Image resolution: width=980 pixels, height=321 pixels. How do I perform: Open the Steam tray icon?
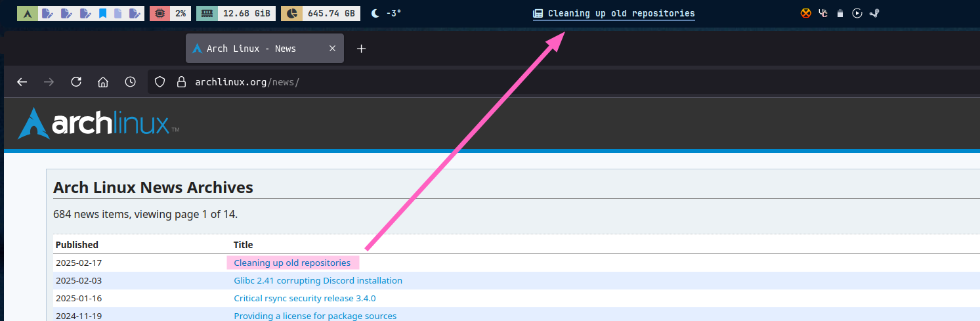tap(874, 13)
